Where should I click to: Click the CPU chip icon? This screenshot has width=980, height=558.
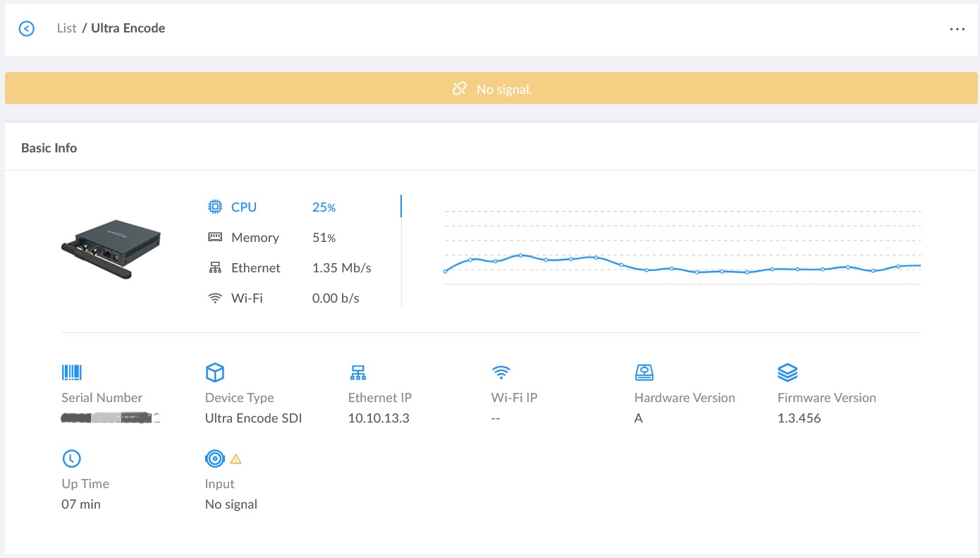215,207
